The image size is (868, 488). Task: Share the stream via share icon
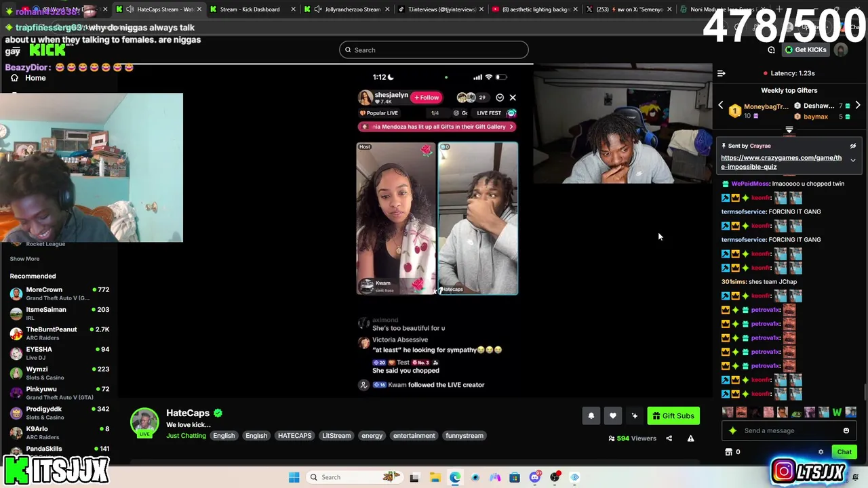coord(669,439)
